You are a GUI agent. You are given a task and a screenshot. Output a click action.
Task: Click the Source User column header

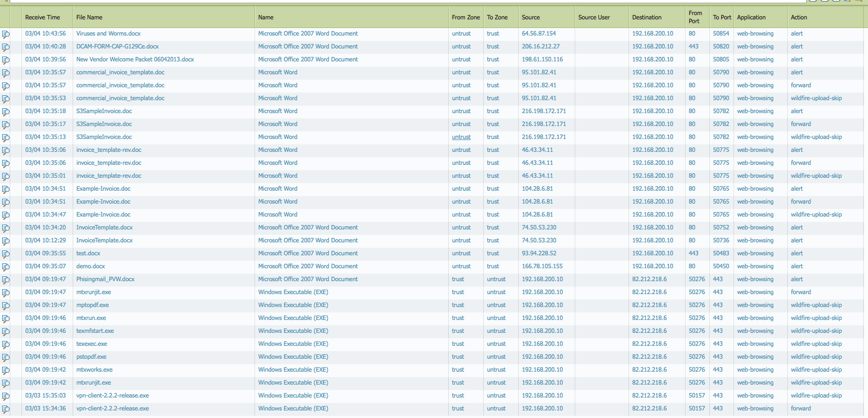(594, 17)
